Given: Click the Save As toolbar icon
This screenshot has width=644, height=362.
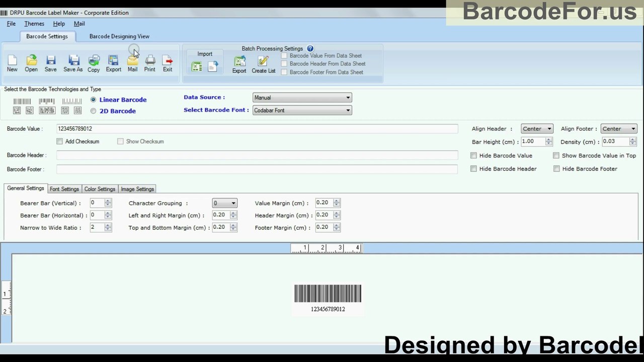Looking at the screenshot, I should [x=73, y=63].
